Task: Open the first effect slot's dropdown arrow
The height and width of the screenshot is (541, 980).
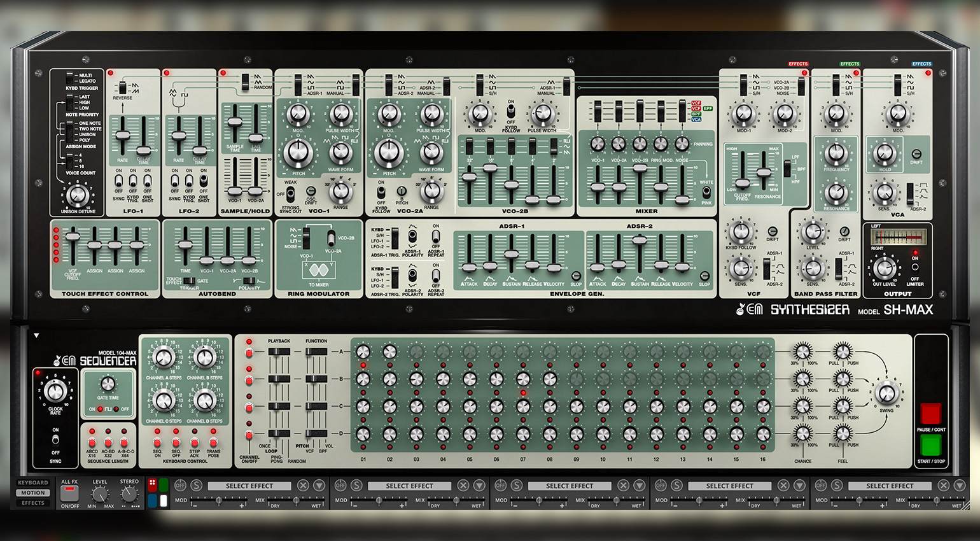Action: tap(319, 485)
